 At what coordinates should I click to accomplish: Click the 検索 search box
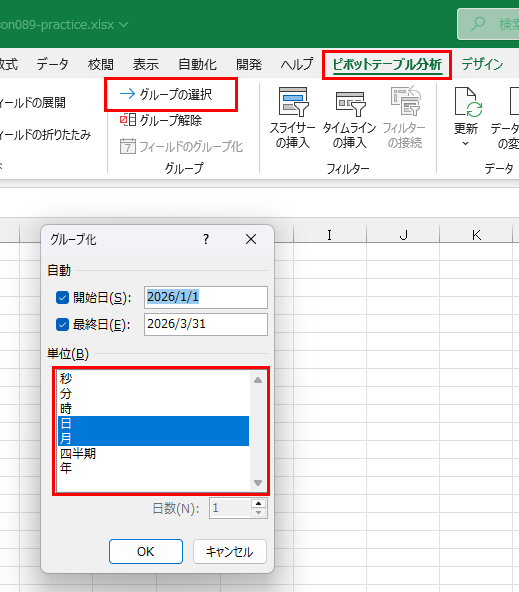(x=488, y=24)
